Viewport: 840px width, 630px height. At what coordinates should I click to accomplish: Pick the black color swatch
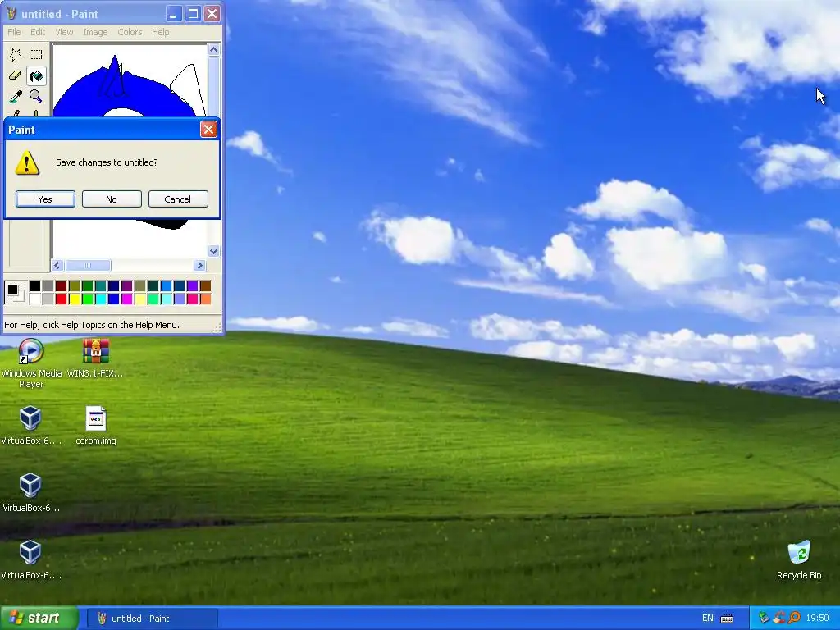click(x=34, y=286)
